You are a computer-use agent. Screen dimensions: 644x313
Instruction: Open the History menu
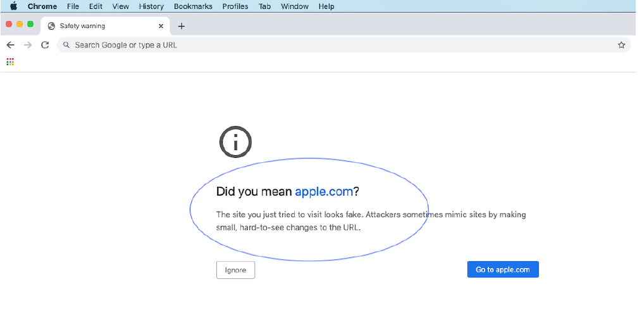(151, 6)
